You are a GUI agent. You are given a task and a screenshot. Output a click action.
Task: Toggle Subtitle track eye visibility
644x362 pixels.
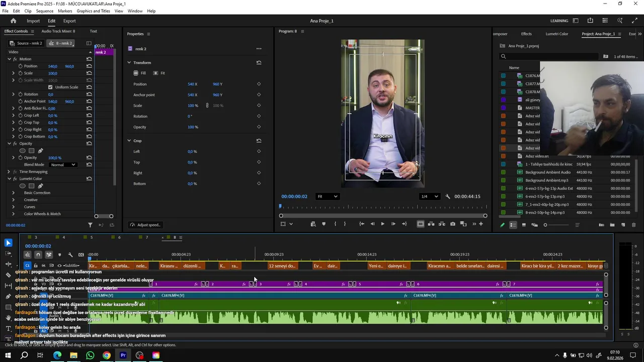(59, 265)
